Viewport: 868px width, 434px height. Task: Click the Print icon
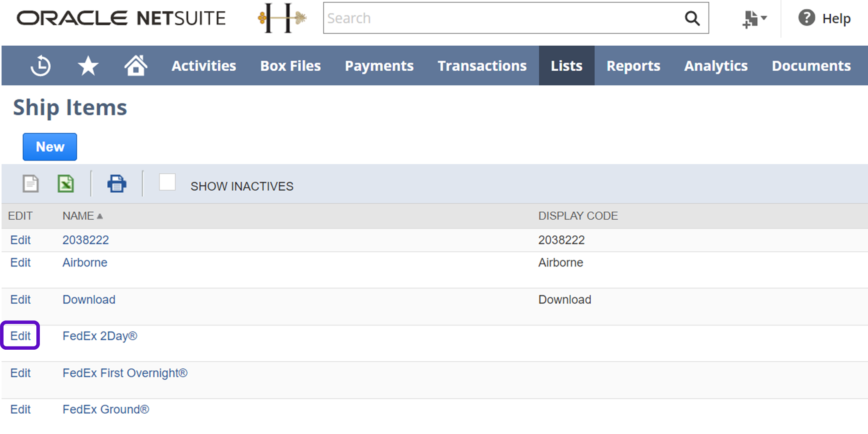(116, 184)
